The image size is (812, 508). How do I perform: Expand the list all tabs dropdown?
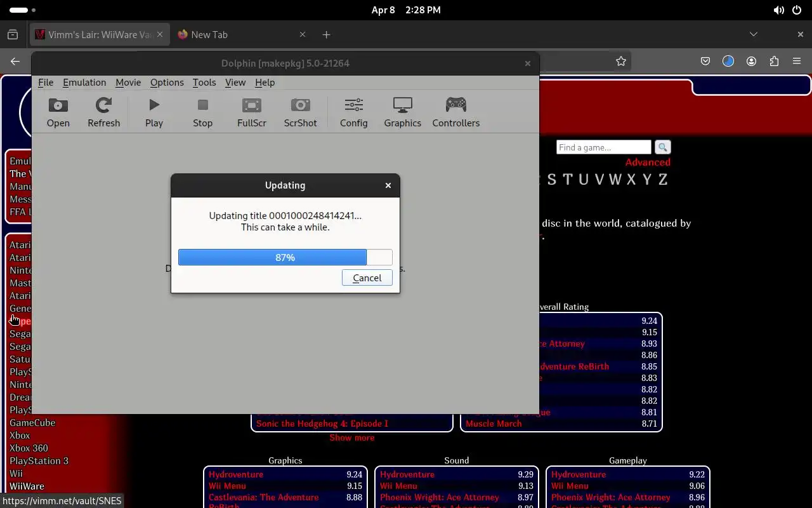coord(754,34)
